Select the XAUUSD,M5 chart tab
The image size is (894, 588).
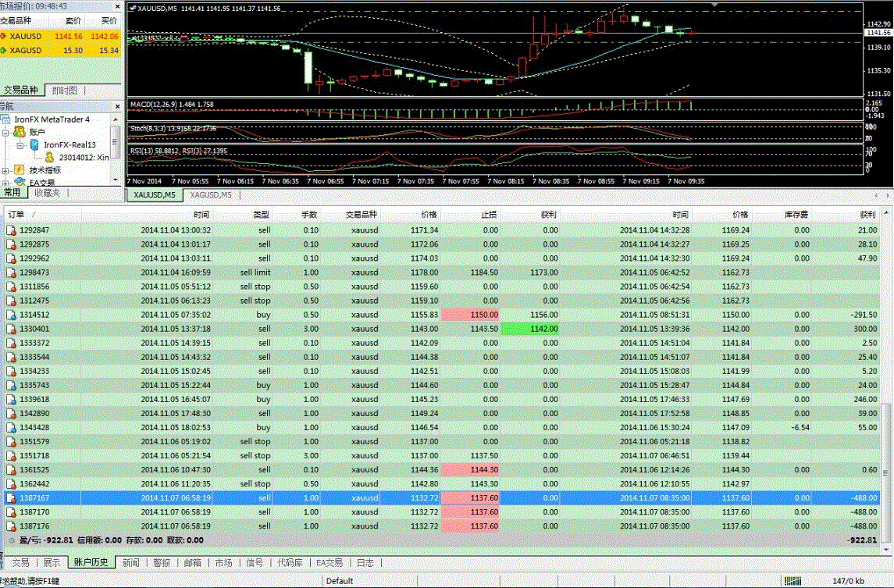point(155,195)
